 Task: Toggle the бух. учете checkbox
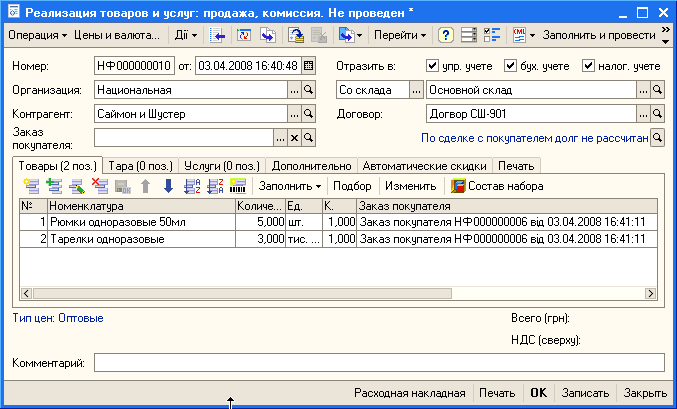(x=510, y=66)
